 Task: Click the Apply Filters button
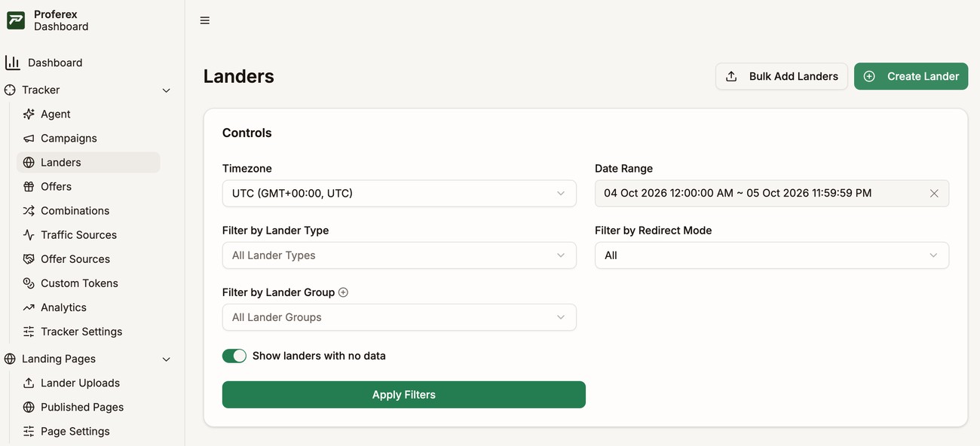click(404, 395)
